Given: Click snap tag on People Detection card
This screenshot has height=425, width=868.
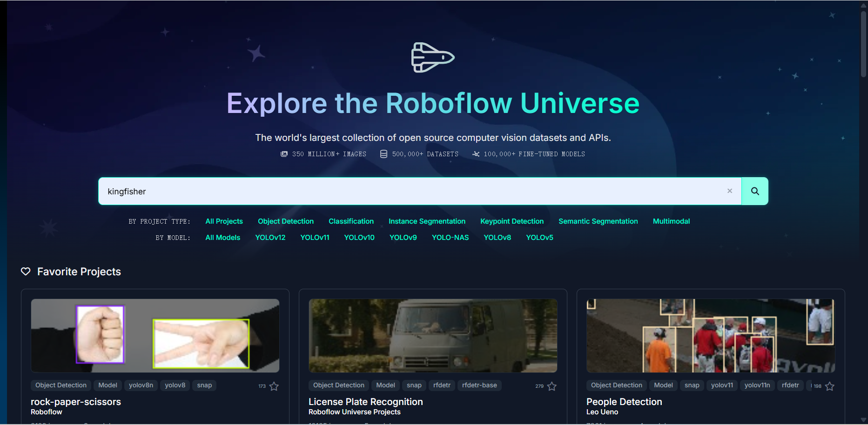Looking at the screenshot, I should coord(692,385).
